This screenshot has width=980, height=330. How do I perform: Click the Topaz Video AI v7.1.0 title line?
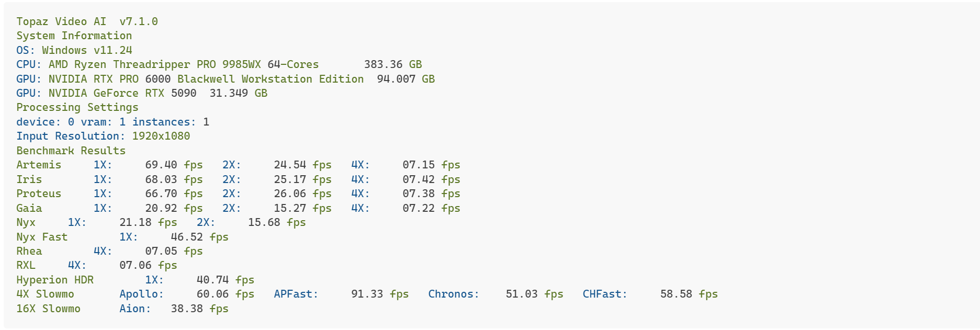point(87,21)
